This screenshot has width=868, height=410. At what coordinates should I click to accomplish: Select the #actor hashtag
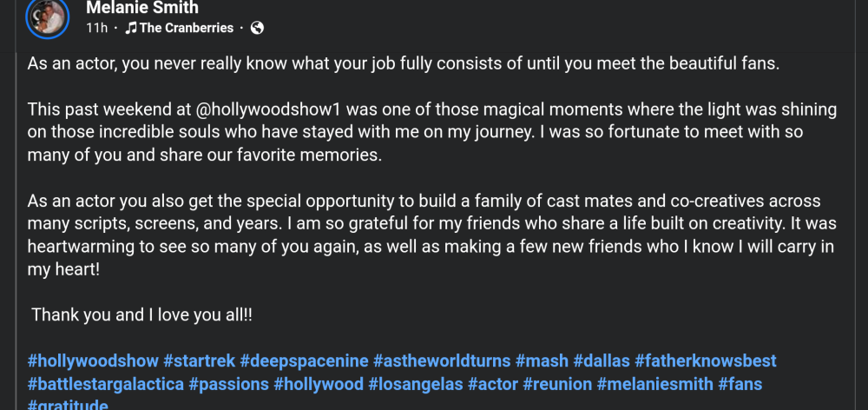(493, 383)
